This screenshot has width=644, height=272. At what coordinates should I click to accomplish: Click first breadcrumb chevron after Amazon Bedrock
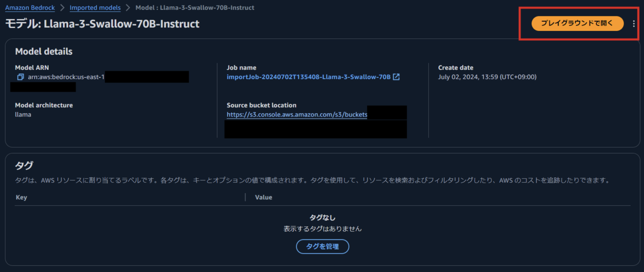[62, 8]
